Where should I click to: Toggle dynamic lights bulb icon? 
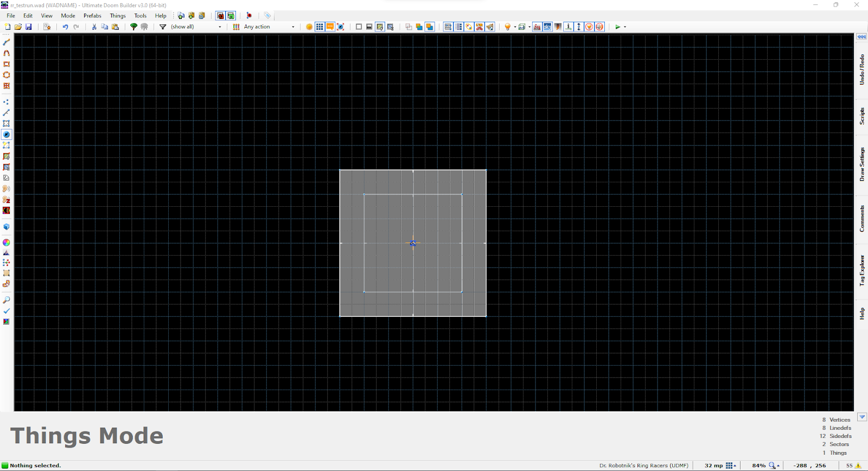coord(508,27)
